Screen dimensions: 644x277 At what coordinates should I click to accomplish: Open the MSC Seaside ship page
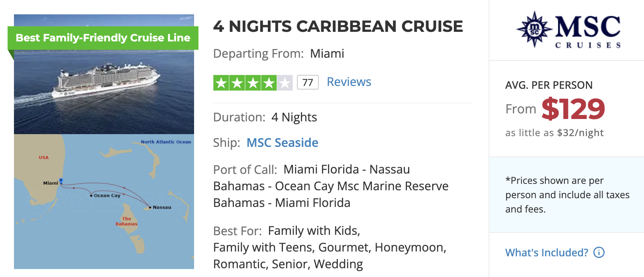pyautogui.click(x=282, y=142)
